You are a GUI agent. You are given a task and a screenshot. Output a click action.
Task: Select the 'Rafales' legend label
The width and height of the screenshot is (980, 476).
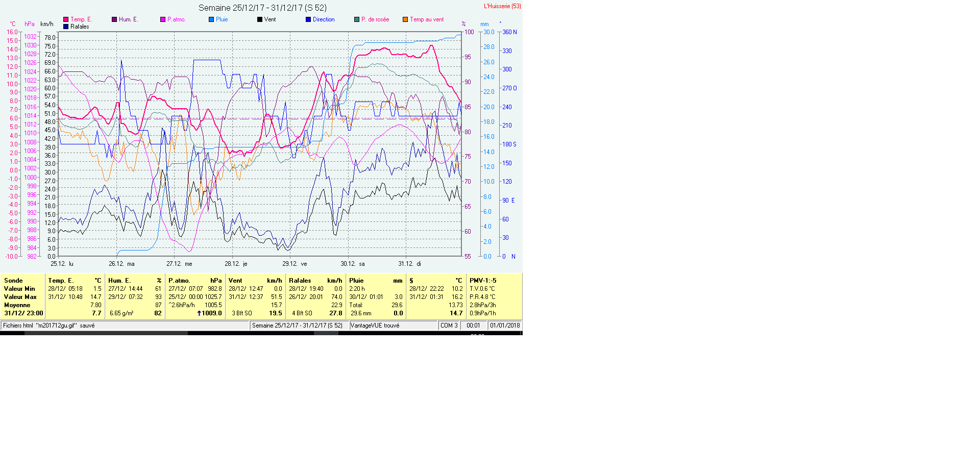pos(80,27)
